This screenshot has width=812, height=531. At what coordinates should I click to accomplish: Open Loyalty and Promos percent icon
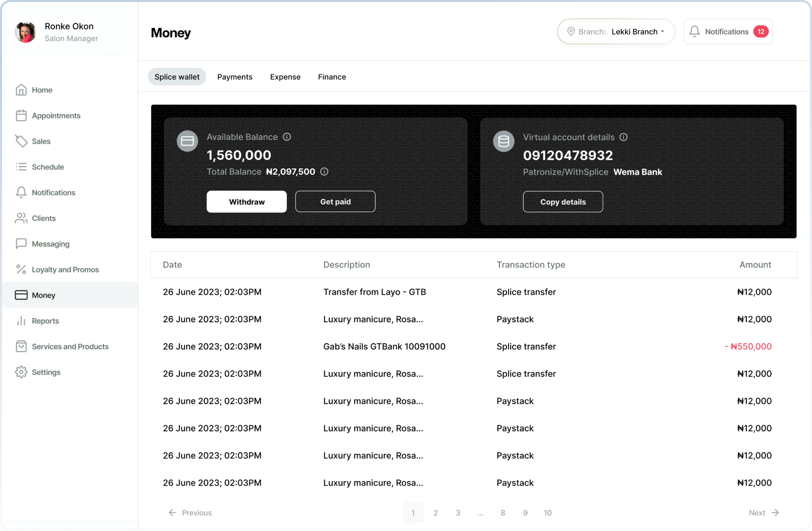[21, 269]
